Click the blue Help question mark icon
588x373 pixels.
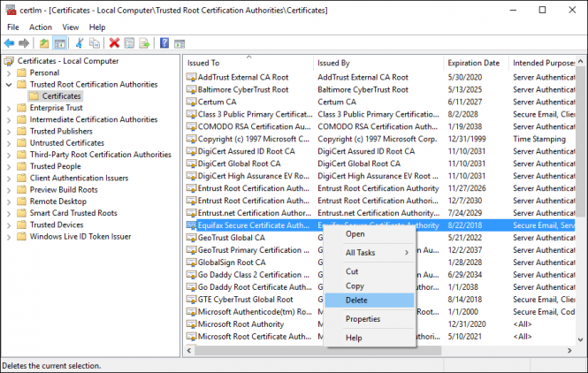pyautogui.click(x=164, y=43)
